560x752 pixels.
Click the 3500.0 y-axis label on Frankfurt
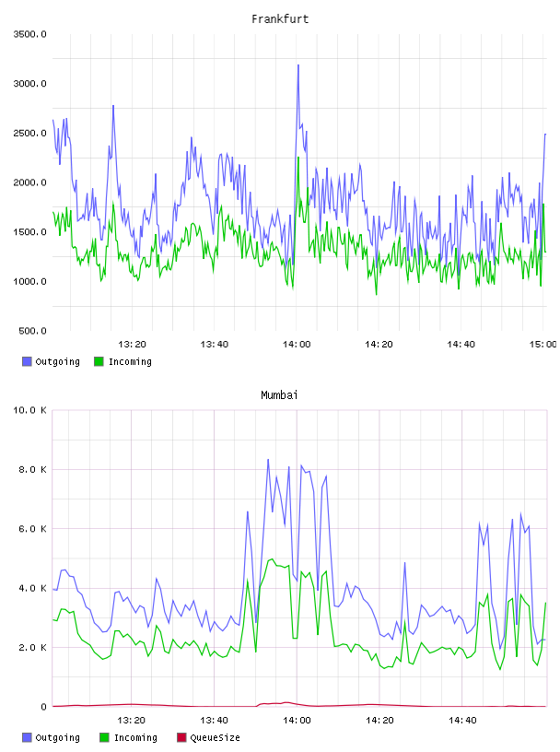(x=29, y=34)
